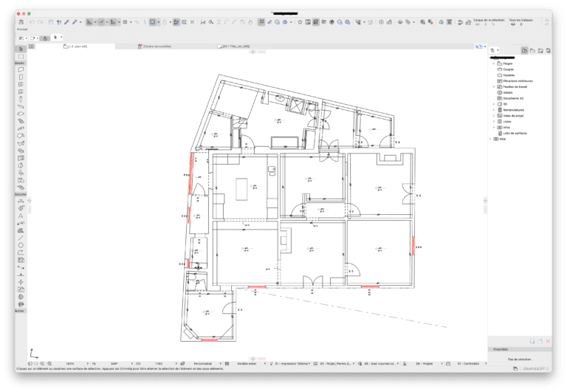Click the Save icon in the toolbar

(x=21, y=22)
